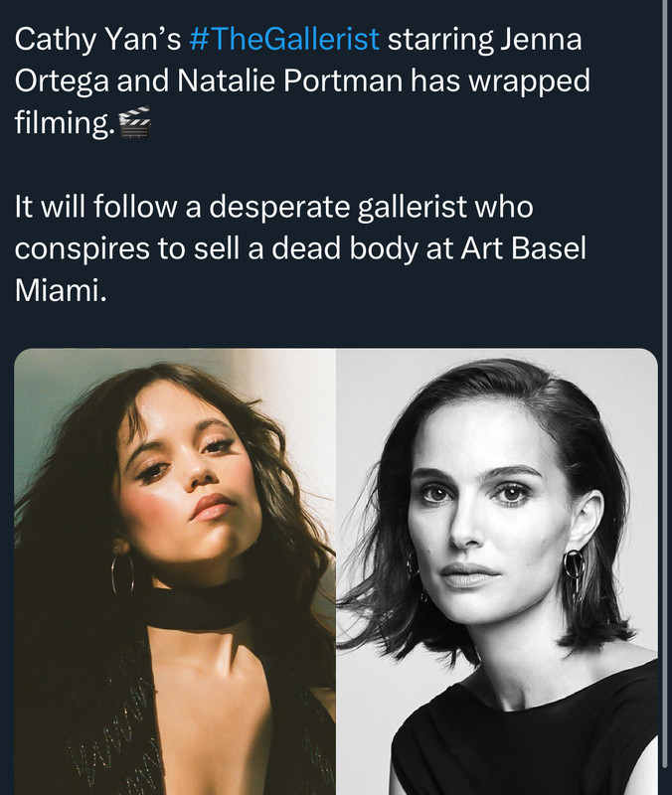Click the words 'Cathy Yan's' in tweet
This screenshot has height=795, width=672.
point(98,40)
